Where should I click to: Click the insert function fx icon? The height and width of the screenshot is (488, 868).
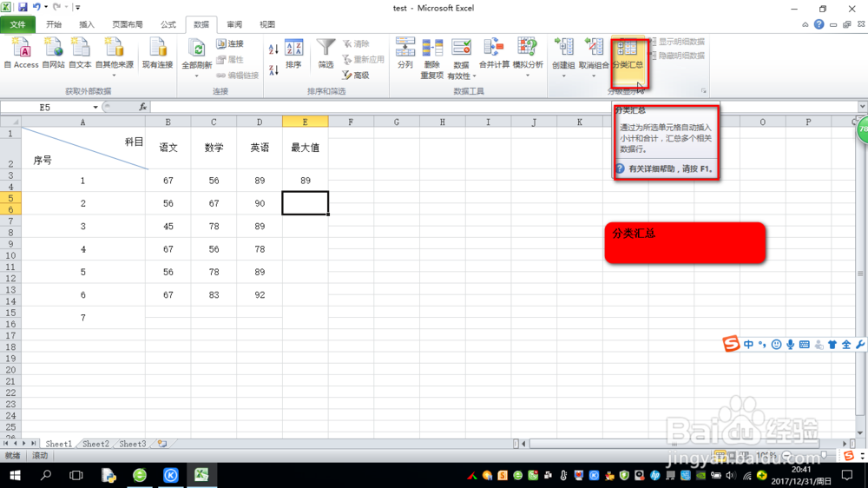[143, 107]
